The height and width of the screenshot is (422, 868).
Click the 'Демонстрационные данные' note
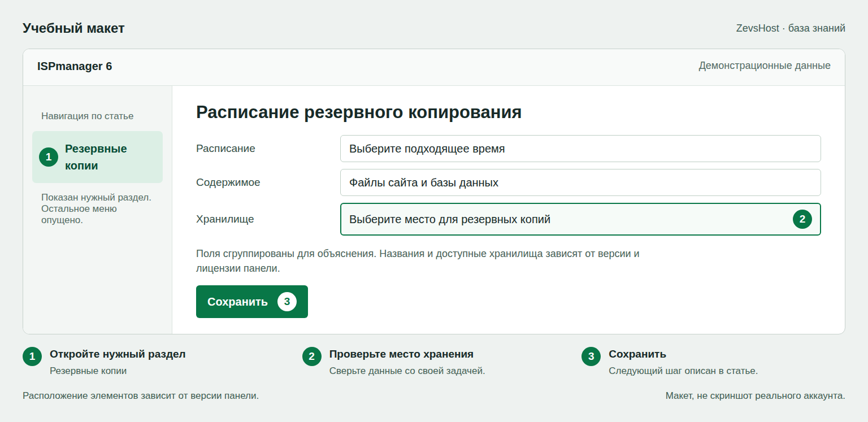[765, 66]
